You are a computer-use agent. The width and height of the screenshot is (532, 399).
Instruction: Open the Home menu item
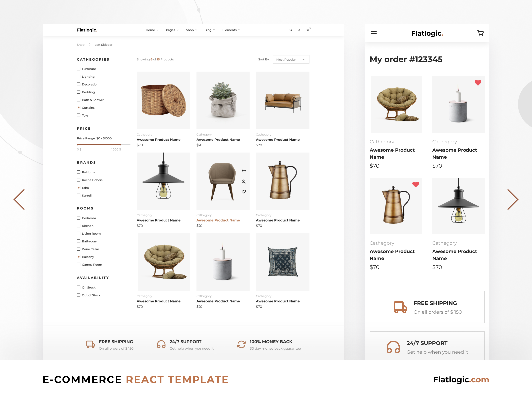152,30
